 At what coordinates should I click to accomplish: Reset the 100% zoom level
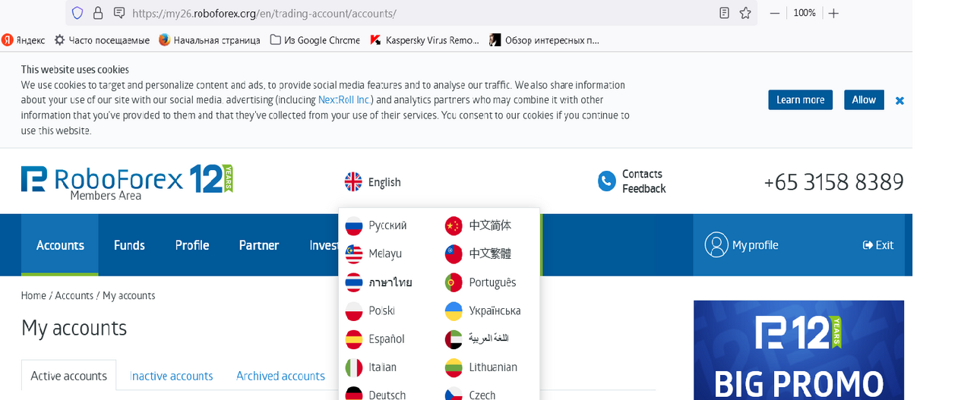click(805, 13)
